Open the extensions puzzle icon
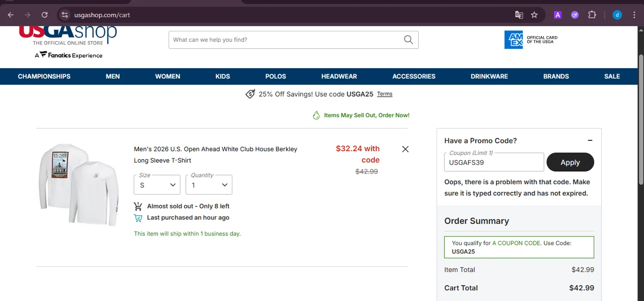644x301 pixels. tap(592, 15)
